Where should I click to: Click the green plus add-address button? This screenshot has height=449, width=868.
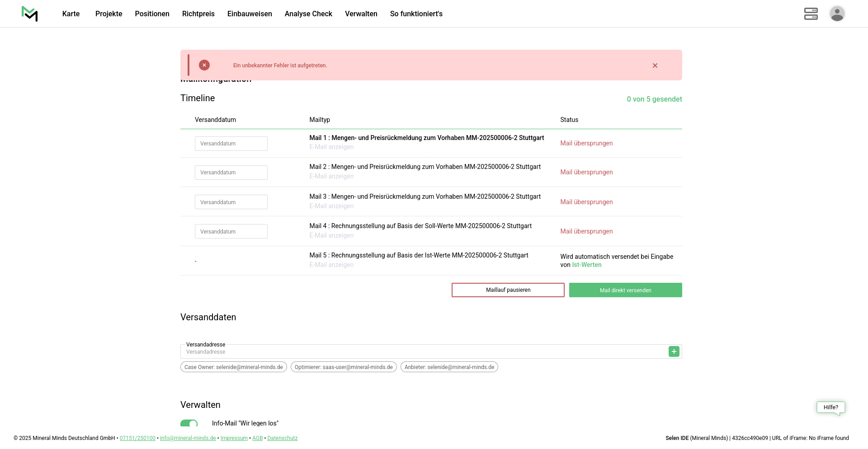click(674, 351)
